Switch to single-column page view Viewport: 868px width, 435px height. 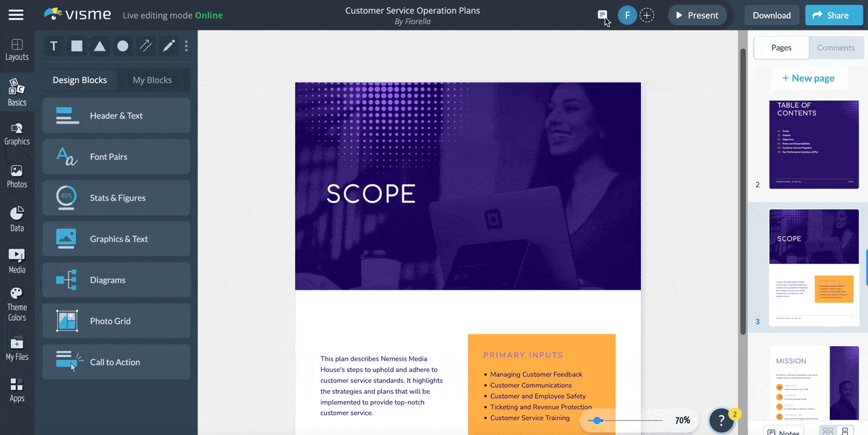845,431
